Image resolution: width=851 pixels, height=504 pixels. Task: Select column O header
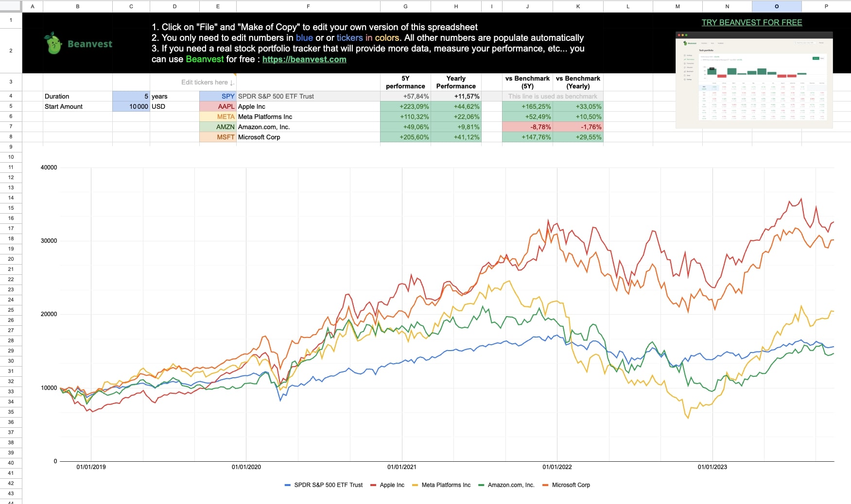tap(776, 6)
